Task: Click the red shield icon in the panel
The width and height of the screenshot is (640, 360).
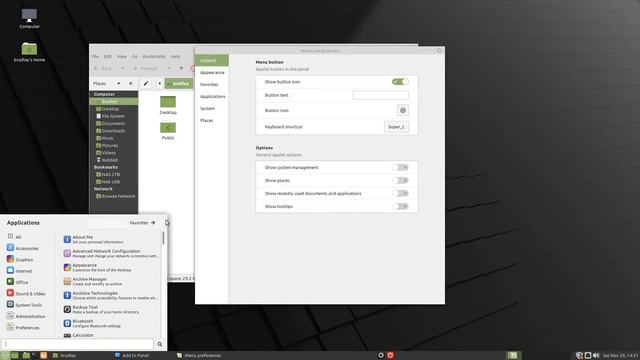Action: [390, 355]
